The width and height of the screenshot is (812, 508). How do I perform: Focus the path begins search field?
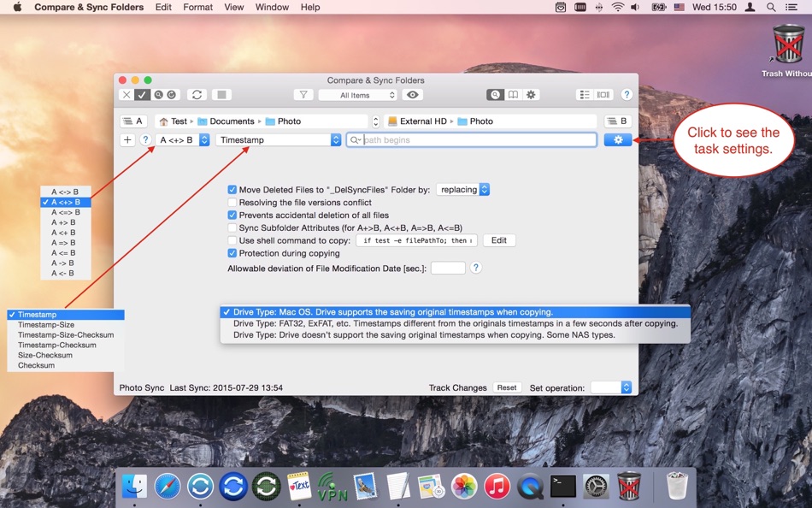click(x=471, y=140)
